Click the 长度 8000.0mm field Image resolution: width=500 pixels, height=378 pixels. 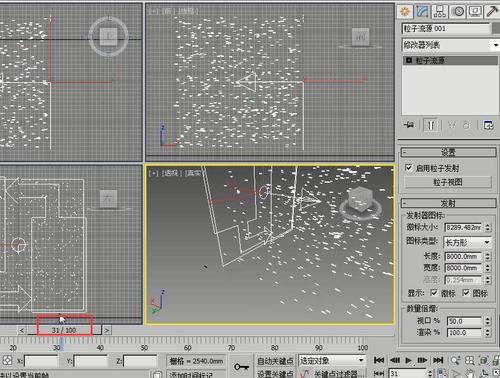point(463,256)
